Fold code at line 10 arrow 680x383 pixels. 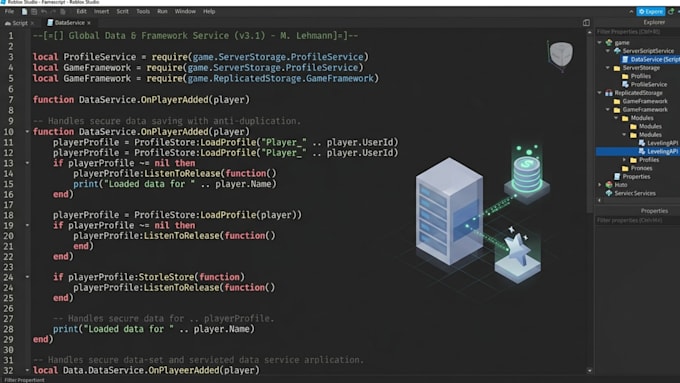[27, 131]
